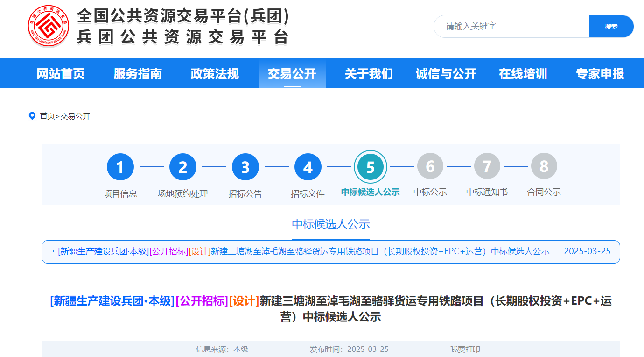The height and width of the screenshot is (357, 644).
Task: Select step 8 circle 合同公示
Action: [544, 166]
